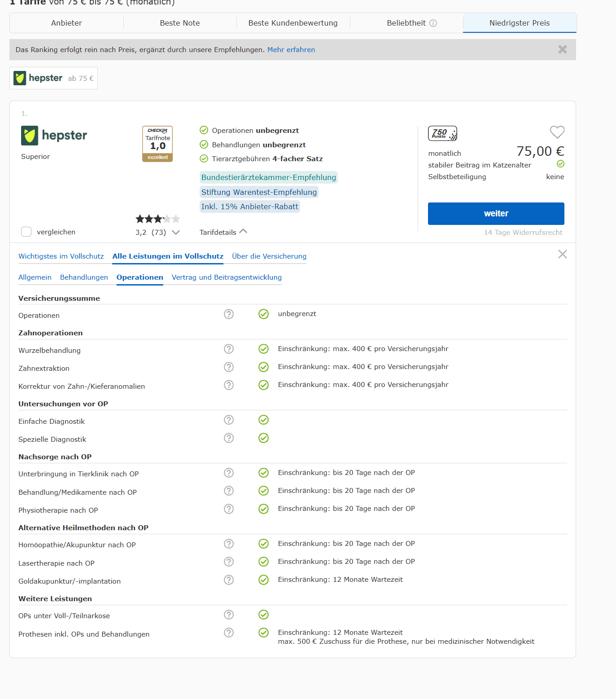The width and height of the screenshot is (616, 699).
Task: Click the Beliebtheit info icon
Action: click(433, 23)
